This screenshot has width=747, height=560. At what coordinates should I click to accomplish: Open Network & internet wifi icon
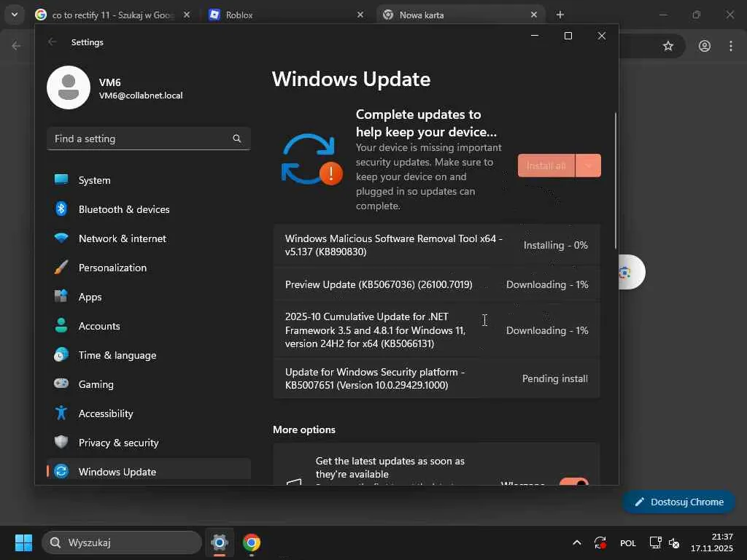tap(61, 238)
